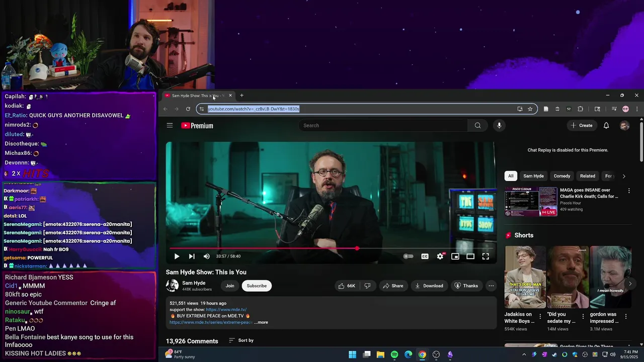Subscribe to the Sam Hyde channel

(257, 286)
